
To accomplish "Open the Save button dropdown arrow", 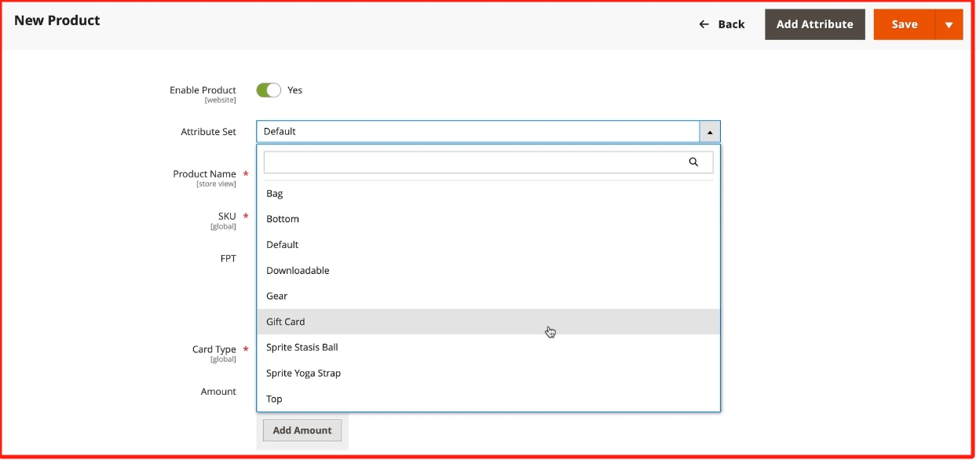I will pos(949,24).
